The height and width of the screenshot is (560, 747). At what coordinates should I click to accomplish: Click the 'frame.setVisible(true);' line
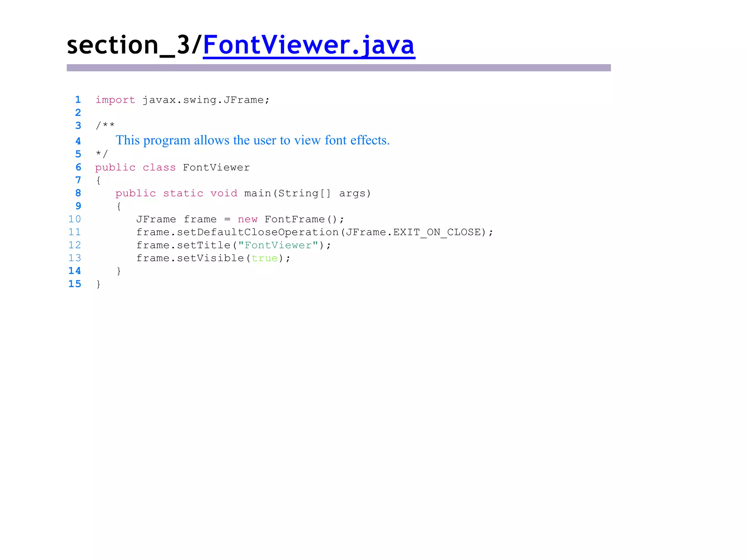tap(213, 258)
